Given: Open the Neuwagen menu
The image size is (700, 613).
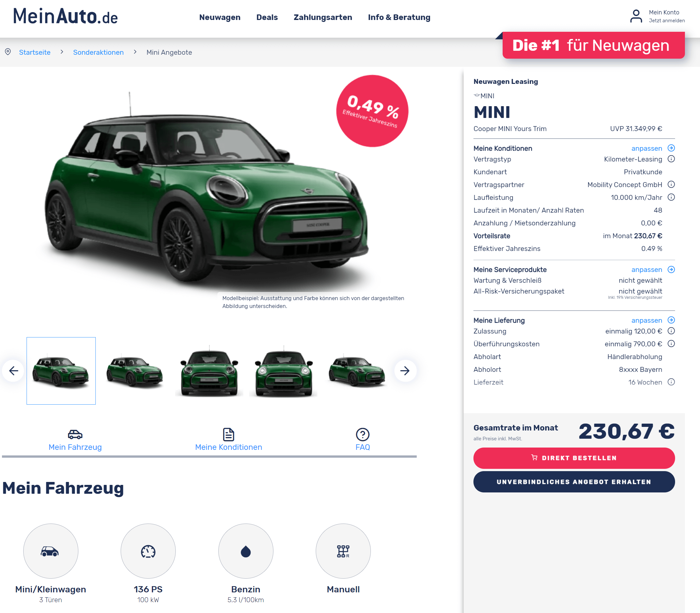Looking at the screenshot, I should [x=220, y=17].
